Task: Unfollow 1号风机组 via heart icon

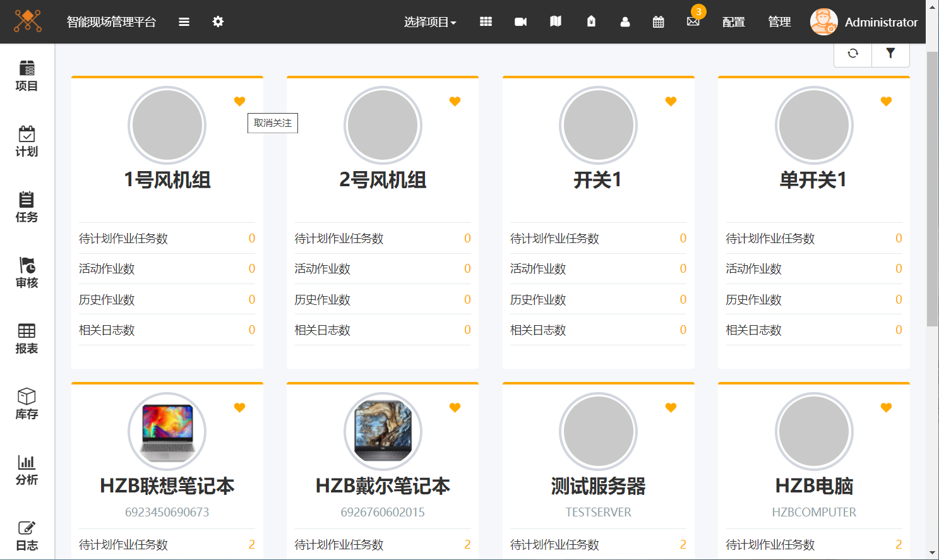Action: (239, 102)
